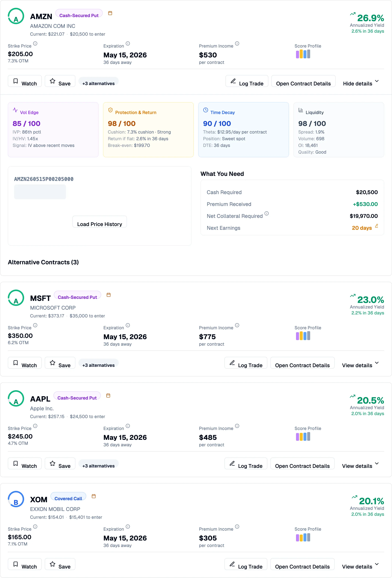Open the AMZN Expiration info icon

128,43
